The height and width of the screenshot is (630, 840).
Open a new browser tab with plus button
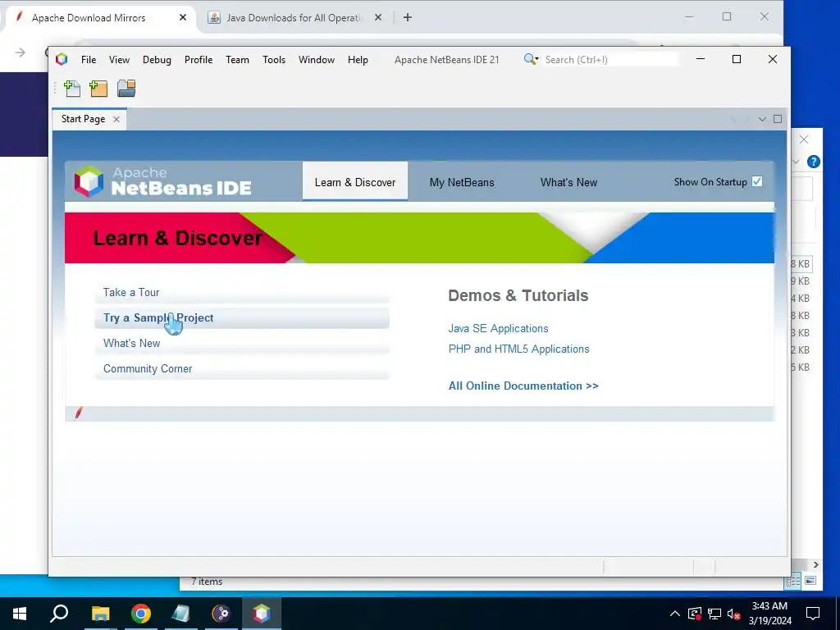pyautogui.click(x=408, y=18)
